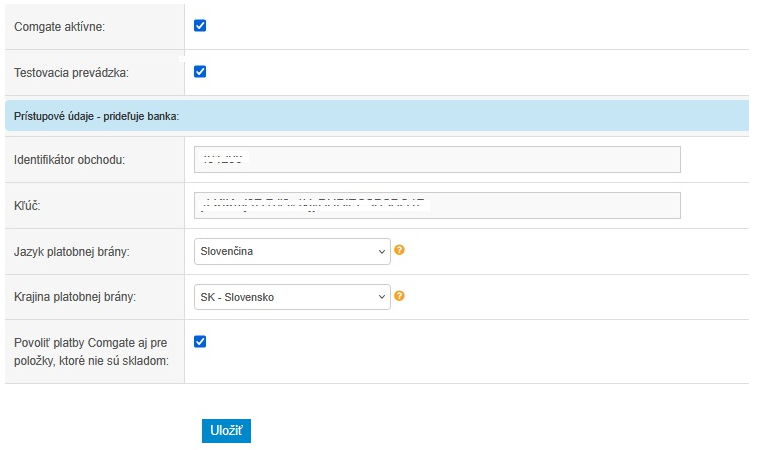Image resolution: width=762 pixels, height=450 pixels.
Task: Toggle the Testovacia prevádzka checkbox
Action: pos(200,71)
